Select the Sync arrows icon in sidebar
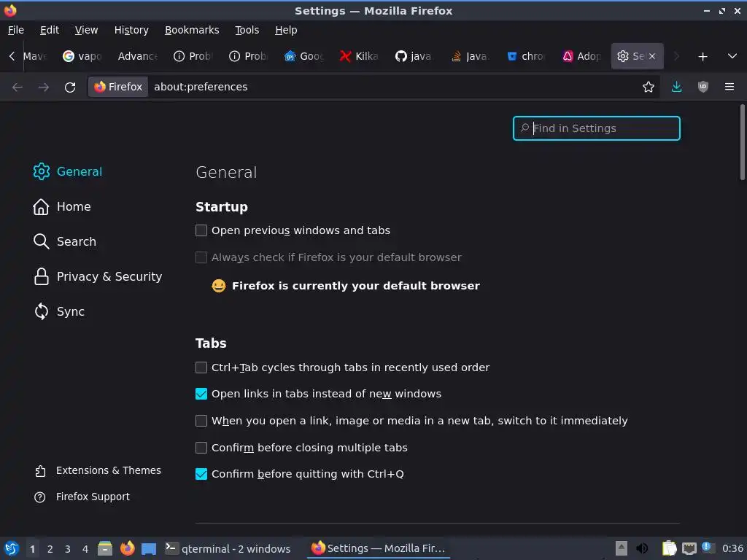 pos(42,311)
